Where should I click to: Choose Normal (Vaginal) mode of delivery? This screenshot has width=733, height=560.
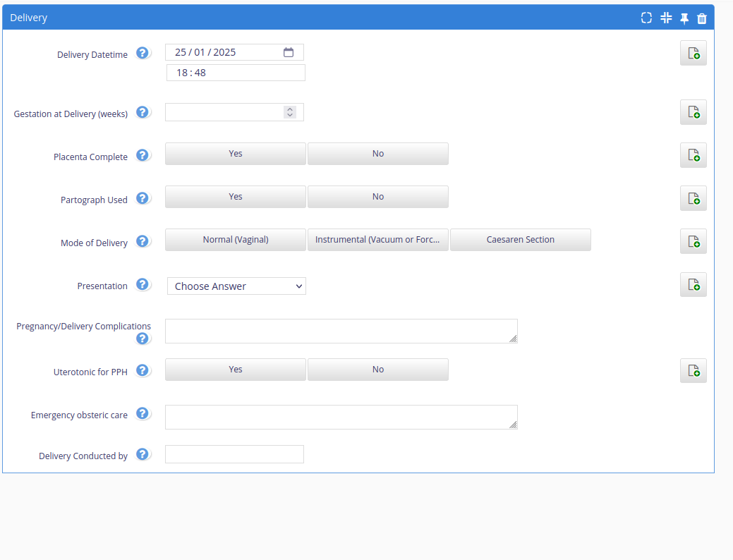click(236, 240)
